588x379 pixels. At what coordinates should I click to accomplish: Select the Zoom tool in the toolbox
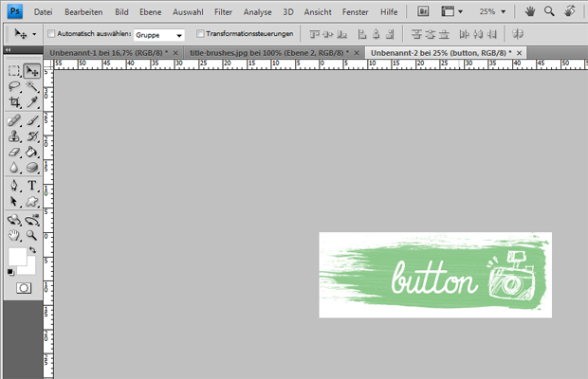pos(32,234)
